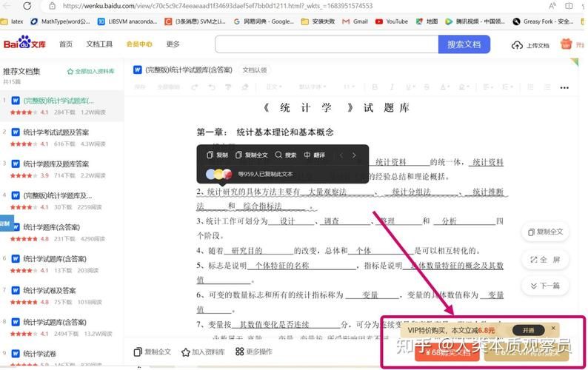Go to 下一篇 using the right panel chevron

coord(534,285)
